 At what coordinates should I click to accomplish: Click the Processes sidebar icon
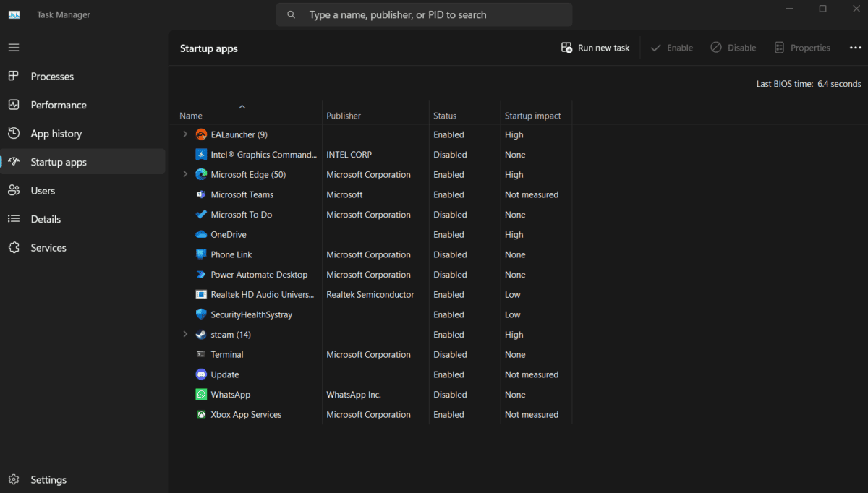[14, 76]
